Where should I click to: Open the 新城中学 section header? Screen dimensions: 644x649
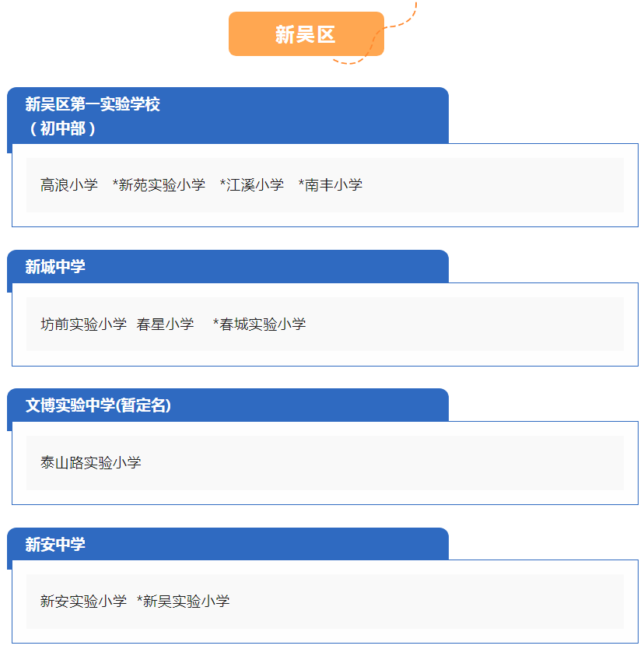pos(228,267)
